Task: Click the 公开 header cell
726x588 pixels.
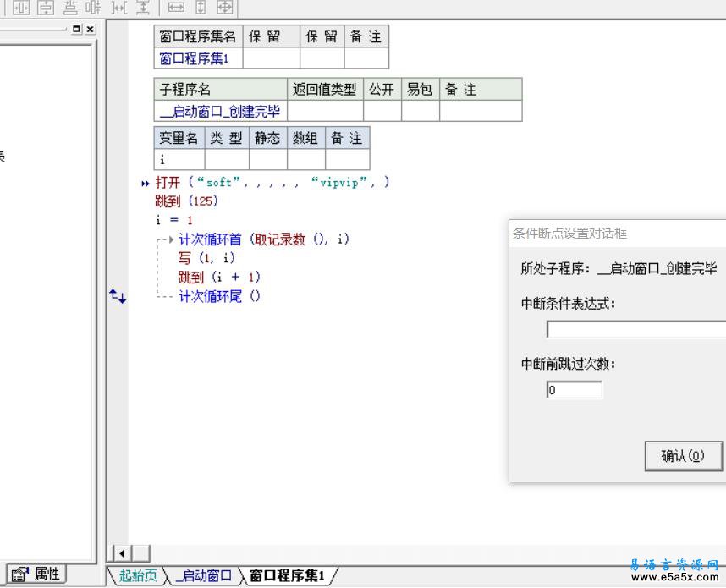Action: click(x=382, y=90)
